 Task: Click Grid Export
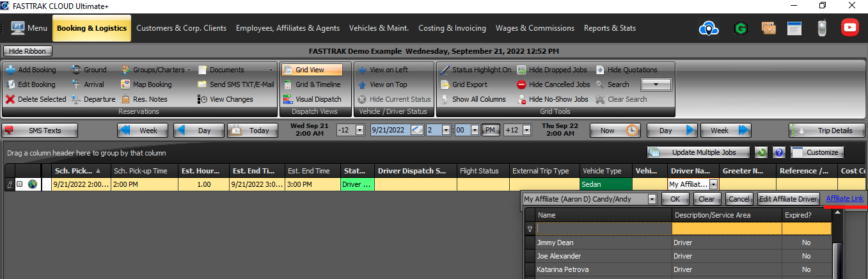(x=464, y=84)
